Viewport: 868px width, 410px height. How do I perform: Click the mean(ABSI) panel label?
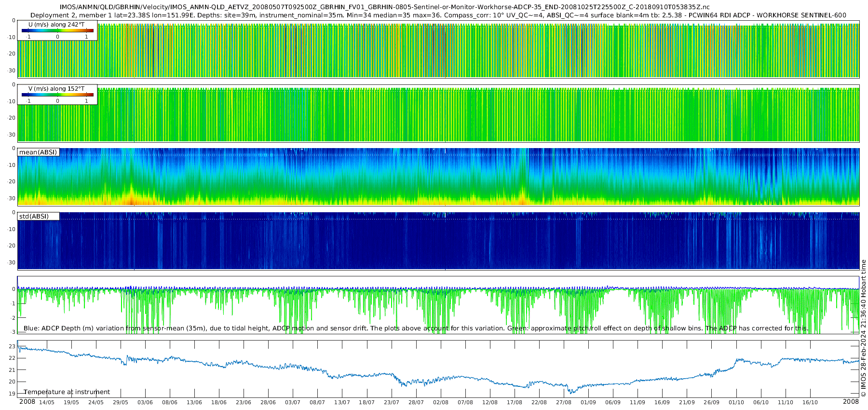tap(38, 152)
